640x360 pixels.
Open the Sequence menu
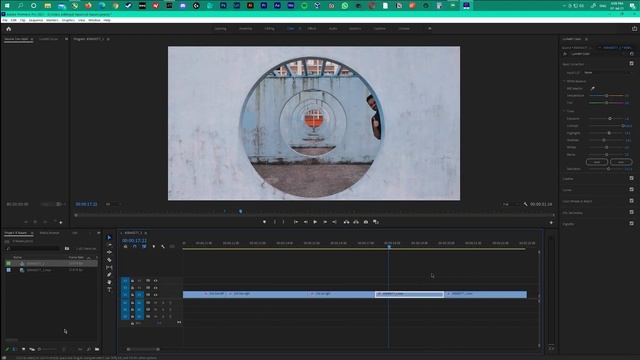[x=36, y=20]
